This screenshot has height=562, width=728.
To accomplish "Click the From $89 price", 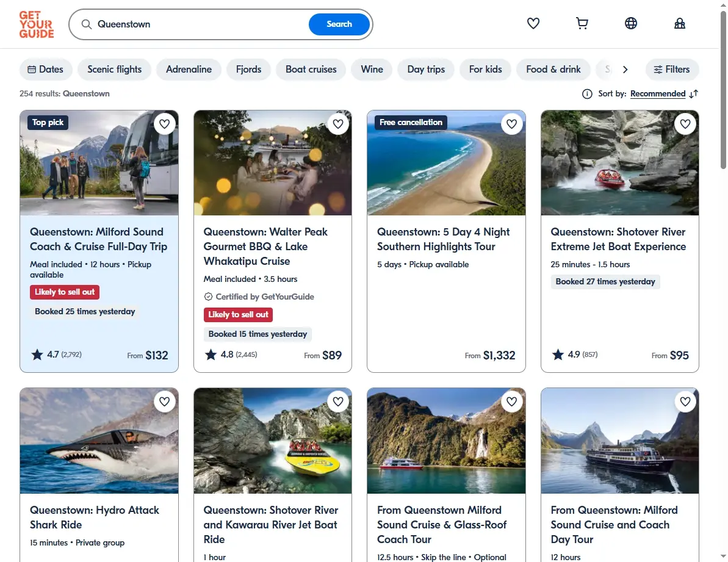I will pyautogui.click(x=323, y=356).
